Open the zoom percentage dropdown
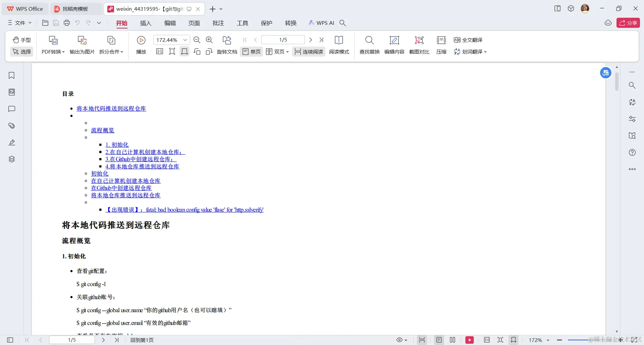This screenshot has height=345, width=644. coord(185,40)
